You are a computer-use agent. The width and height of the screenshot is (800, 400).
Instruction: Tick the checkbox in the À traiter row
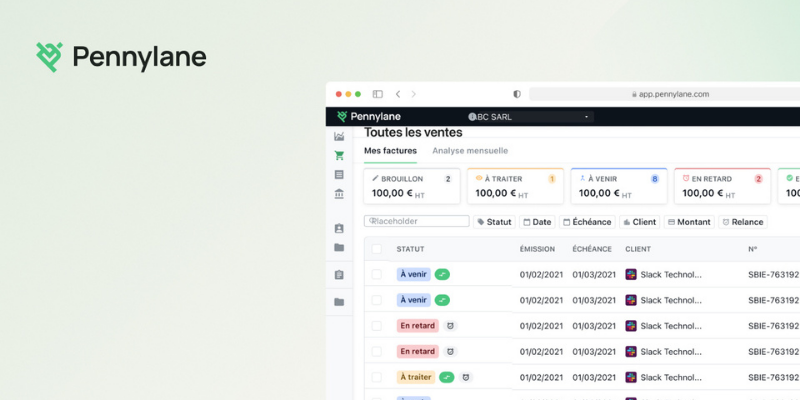point(377,377)
